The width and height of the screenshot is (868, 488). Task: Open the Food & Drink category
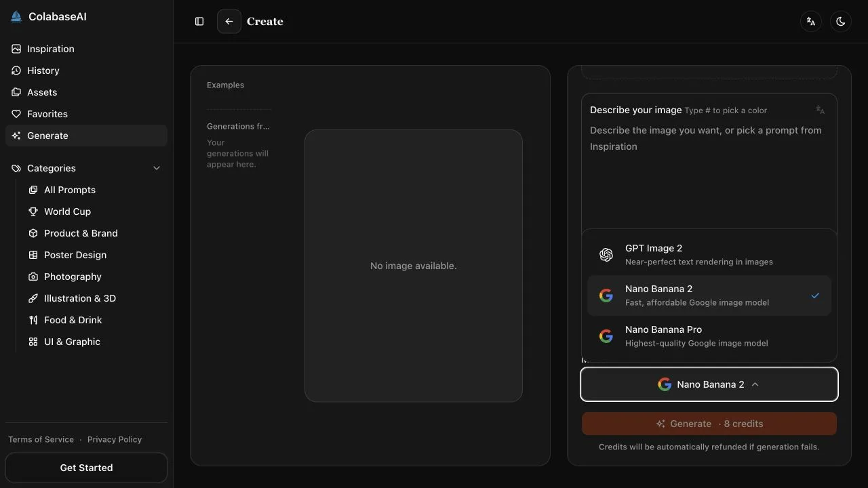click(94, 320)
